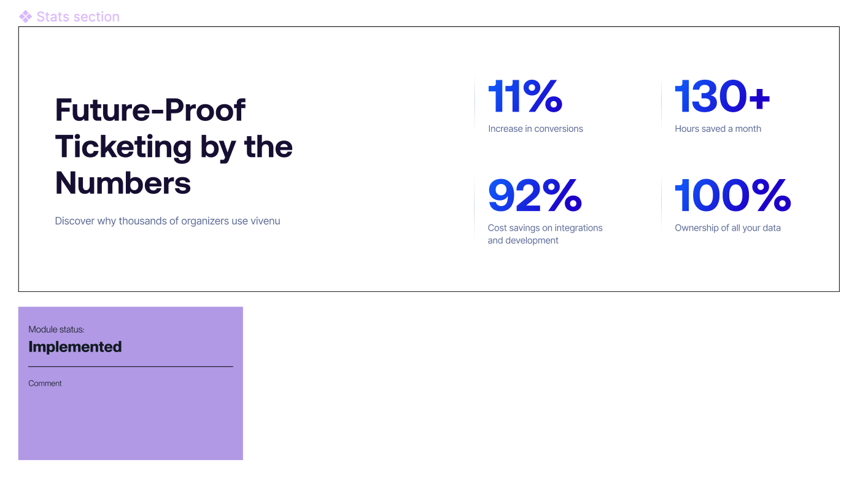This screenshot has height=487, width=868.
Task: Click the Cost savings on integrations caption
Action: tap(545, 234)
